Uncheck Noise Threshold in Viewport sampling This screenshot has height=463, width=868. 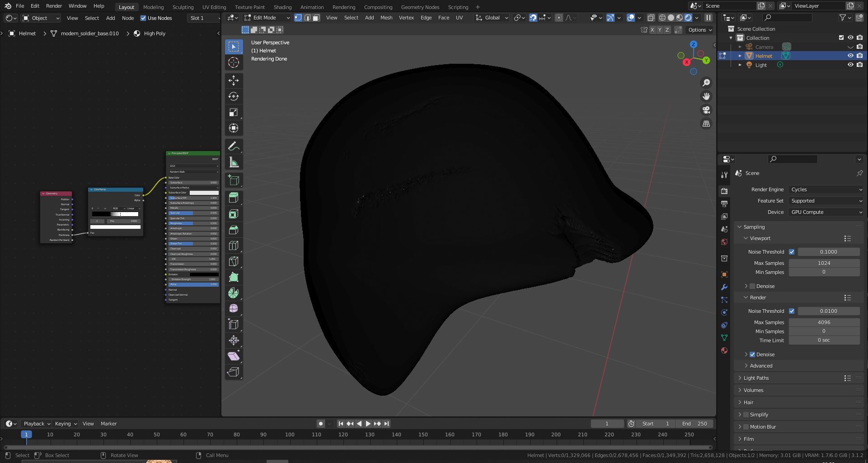click(792, 252)
